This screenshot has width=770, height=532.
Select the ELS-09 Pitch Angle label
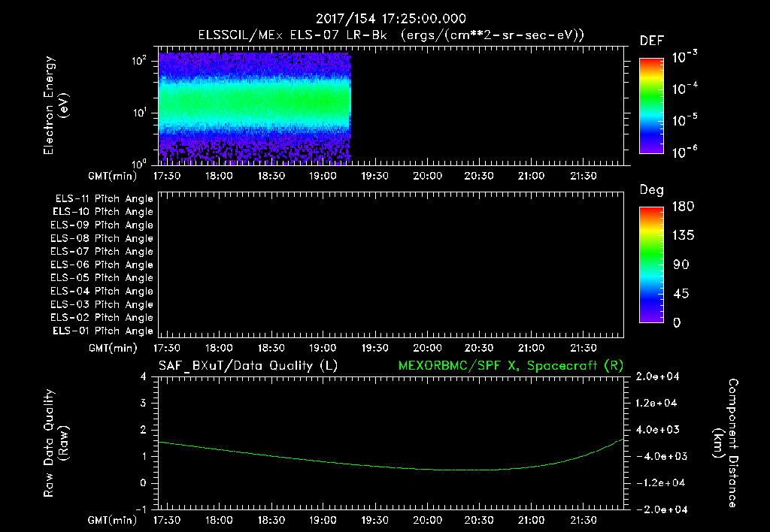tap(102, 225)
